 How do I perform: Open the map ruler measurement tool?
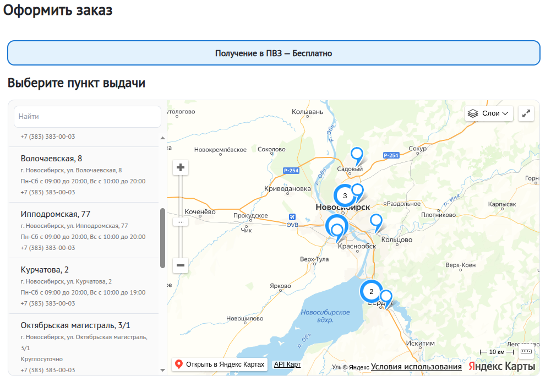(x=526, y=351)
